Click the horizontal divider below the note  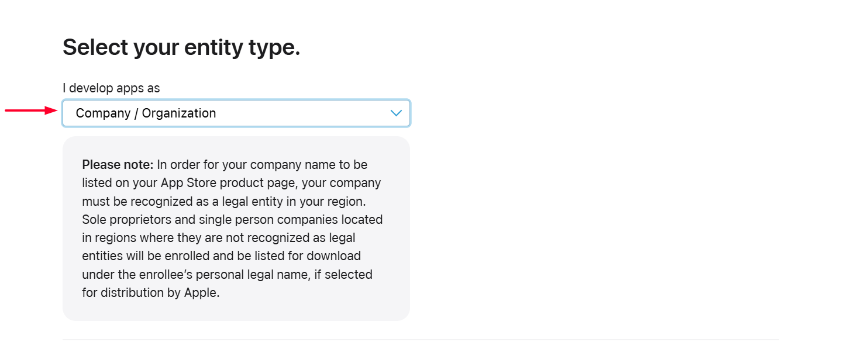click(421, 340)
